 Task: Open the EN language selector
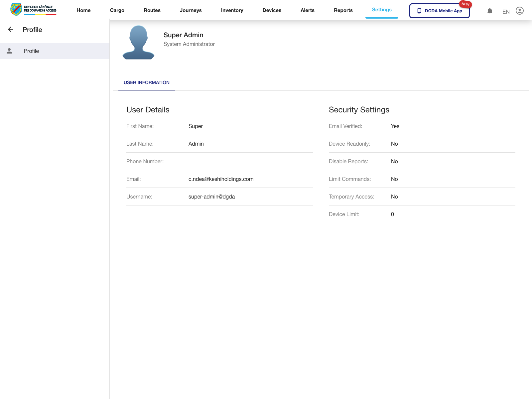(506, 12)
